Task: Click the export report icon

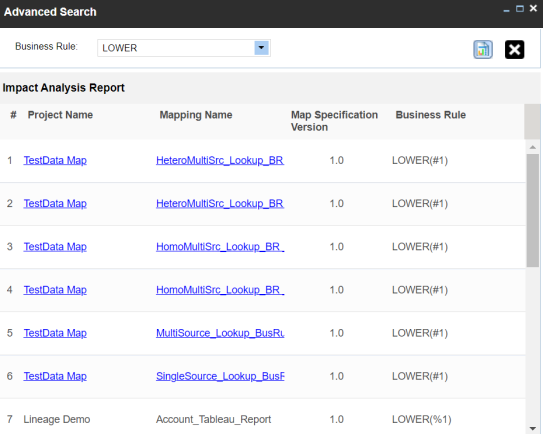Action: pos(483,50)
